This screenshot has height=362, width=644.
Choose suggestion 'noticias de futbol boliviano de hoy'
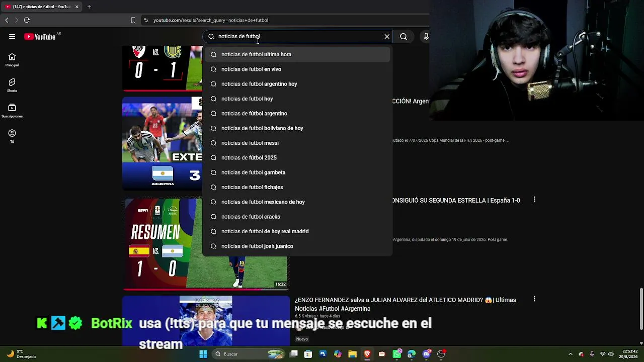click(x=297, y=128)
